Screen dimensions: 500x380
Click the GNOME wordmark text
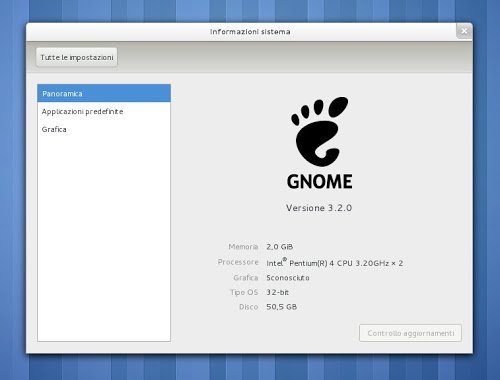319,182
